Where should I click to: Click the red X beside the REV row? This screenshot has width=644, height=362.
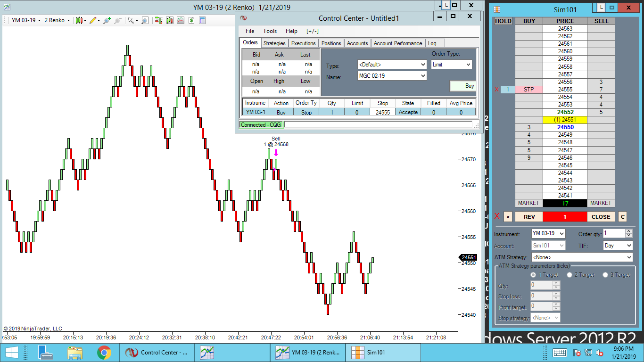tap(497, 216)
